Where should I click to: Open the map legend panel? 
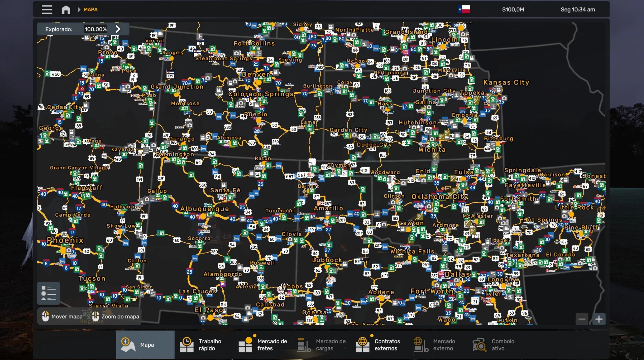pos(49,293)
